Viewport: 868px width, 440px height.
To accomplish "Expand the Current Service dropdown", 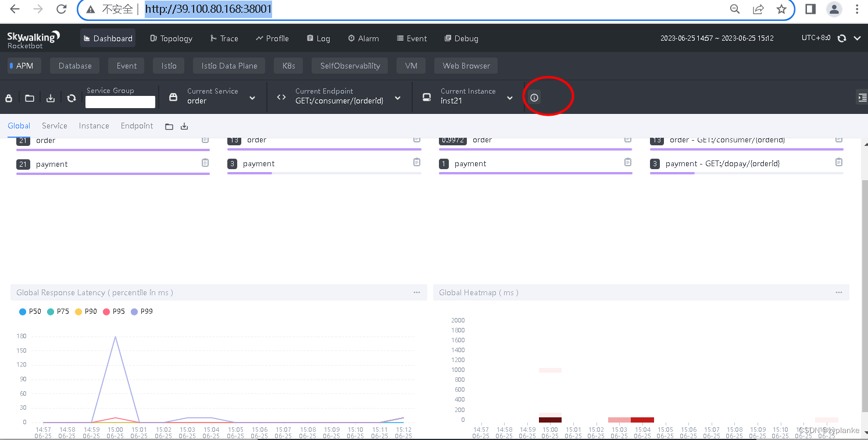I will click(x=253, y=98).
